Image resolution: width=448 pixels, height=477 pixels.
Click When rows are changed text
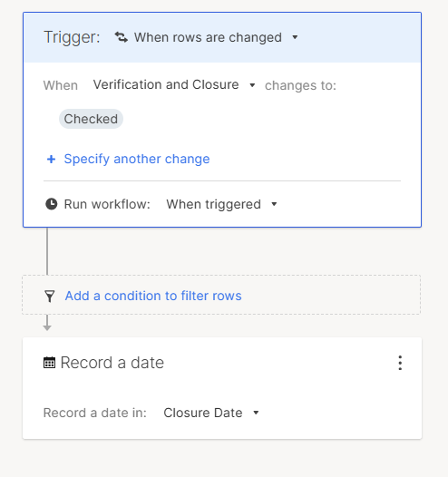click(208, 37)
